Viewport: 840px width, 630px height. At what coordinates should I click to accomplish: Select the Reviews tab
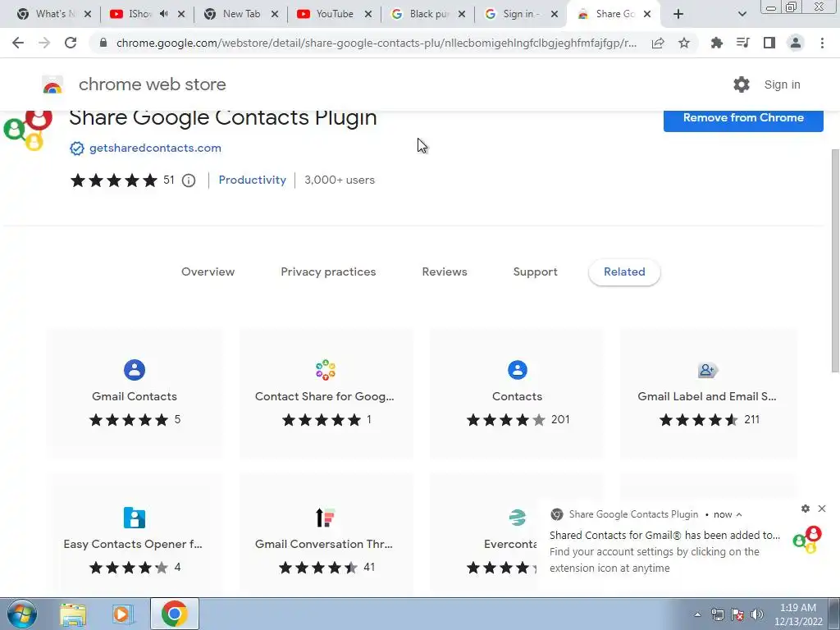tap(445, 272)
